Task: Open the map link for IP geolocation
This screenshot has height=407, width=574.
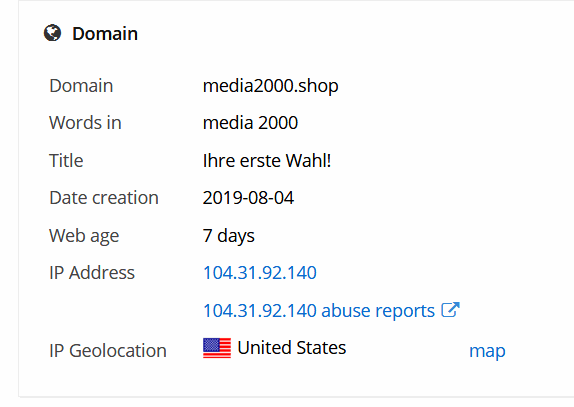Action: tap(487, 351)
